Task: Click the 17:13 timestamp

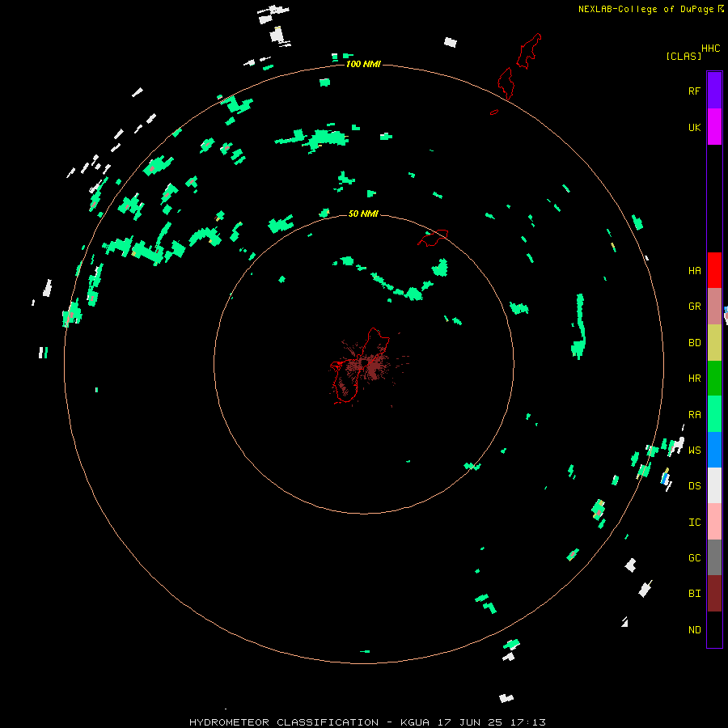Action: [528, 722]
